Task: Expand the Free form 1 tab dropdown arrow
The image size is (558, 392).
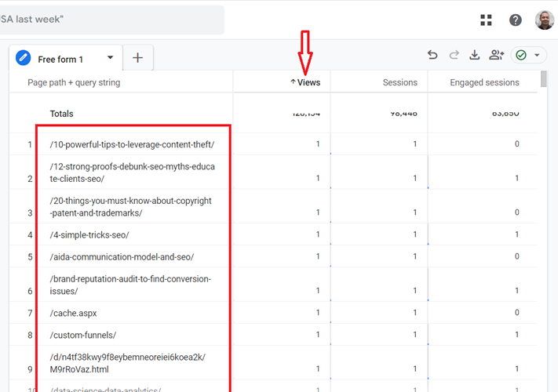Action: coord(111,57)
